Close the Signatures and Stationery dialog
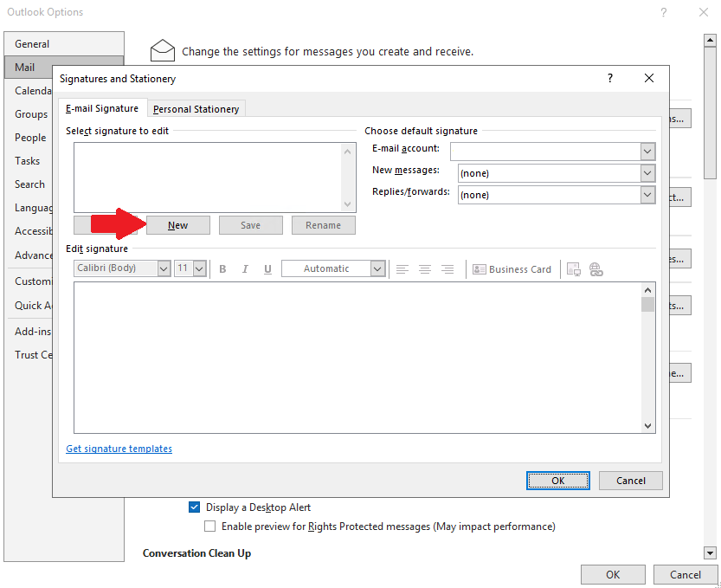 pos(649,78)
